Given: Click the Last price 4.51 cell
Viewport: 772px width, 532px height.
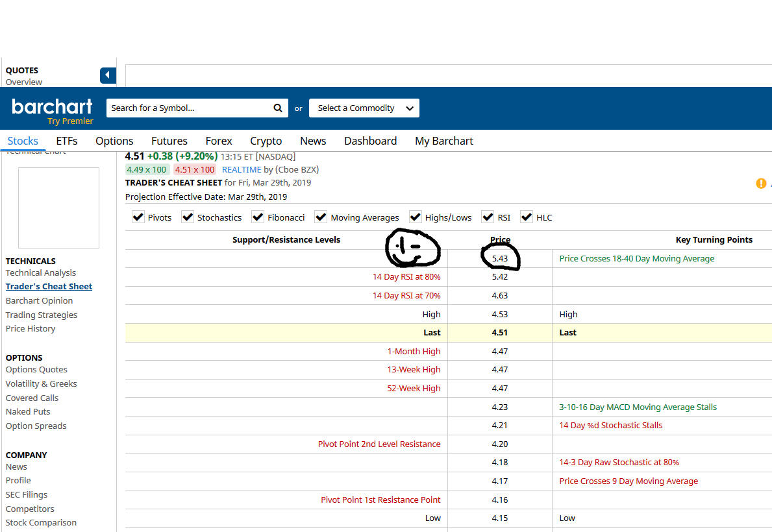Looking at the screenshot, I should pos(500,333).
